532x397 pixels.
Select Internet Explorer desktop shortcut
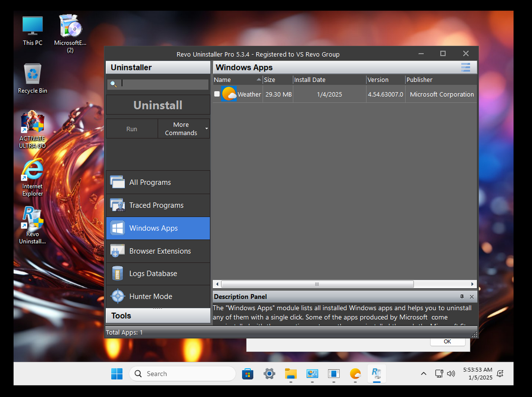click(x=33, y=178)
